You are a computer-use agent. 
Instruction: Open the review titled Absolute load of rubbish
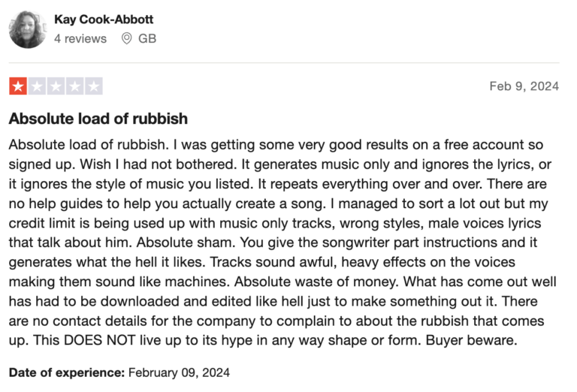98,119
